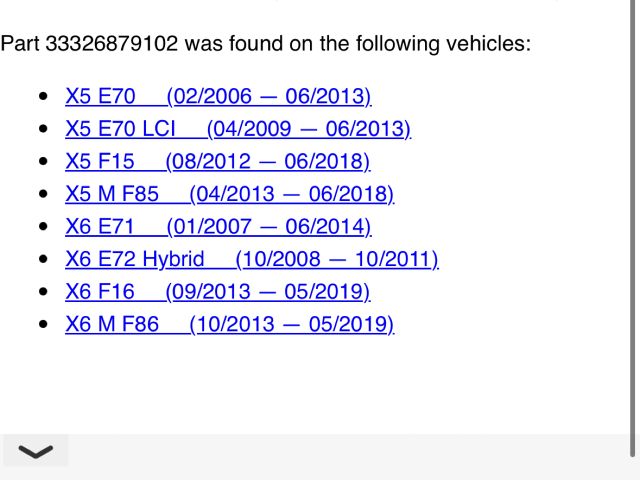Click the date range 08/2012 — 06/2018
This screenshot has height=480, width=640.
(x=268, y=162)
